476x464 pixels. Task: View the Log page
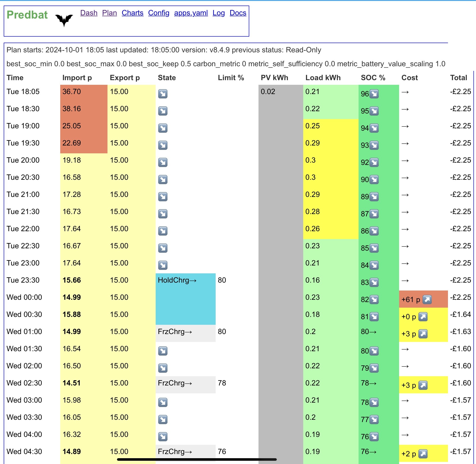tap(219, 13)
